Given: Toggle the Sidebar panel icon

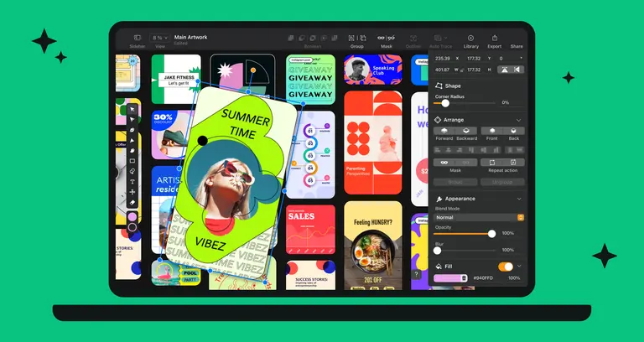Looking at the screenshot, I should (138, 38).
